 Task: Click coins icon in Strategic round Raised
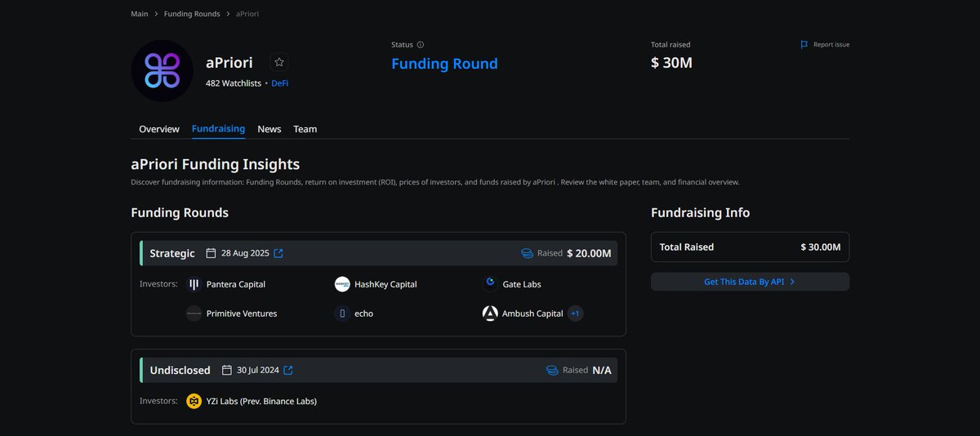click(527, 253)
